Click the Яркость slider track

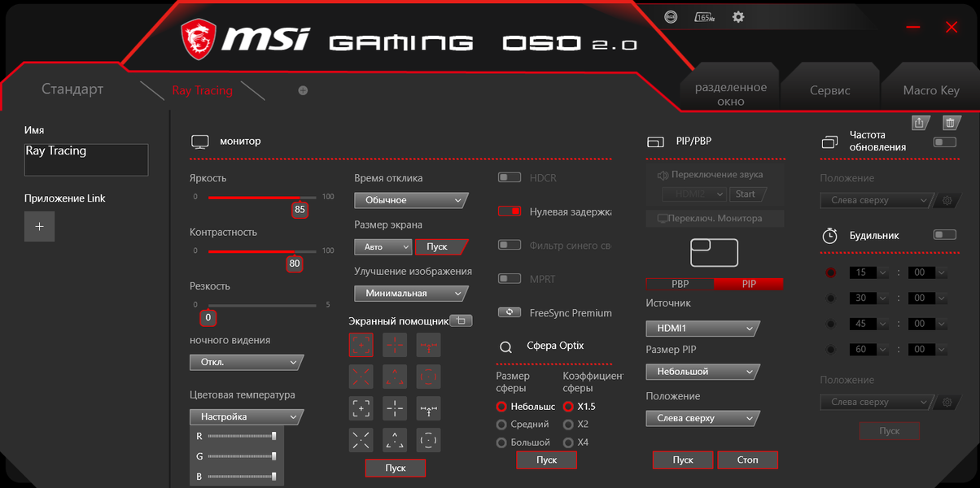tap(262, 197)
